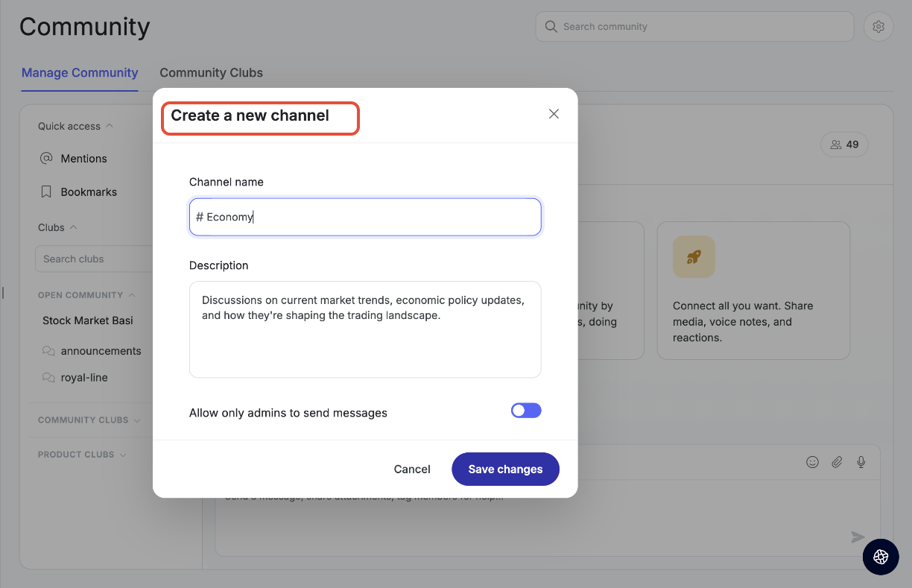Collapse the OPEN COMMUNITY group
Screen dimensions: 912x588
[x=132, y=295]
